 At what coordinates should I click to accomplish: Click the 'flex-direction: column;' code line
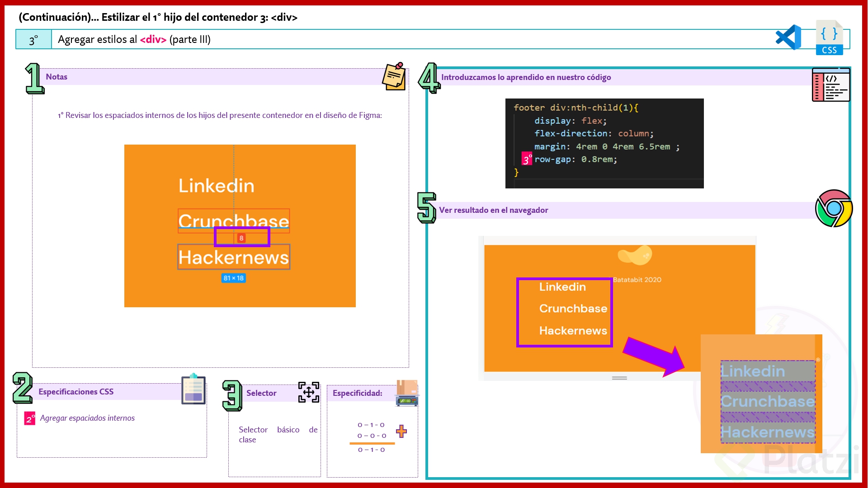pyautogui.click(x=594, y=133)
